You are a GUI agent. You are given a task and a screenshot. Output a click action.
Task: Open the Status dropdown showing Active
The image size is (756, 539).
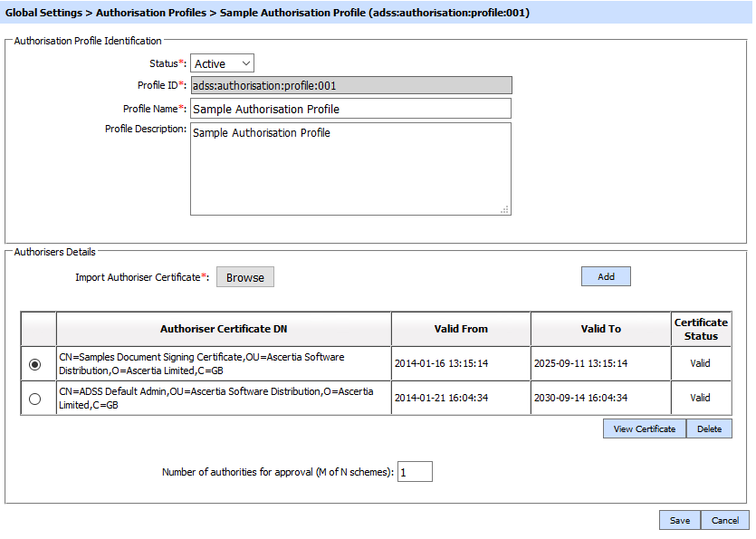(x=222, y=63)
